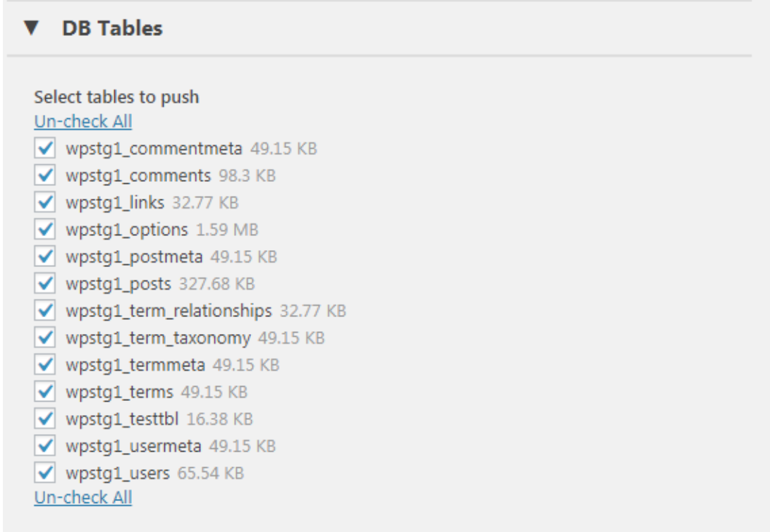This screenshot has height=532, width=770.
Task: Deselect the wpstg1_term_taxonomy checkbox
Action: (x=45, y=338)
